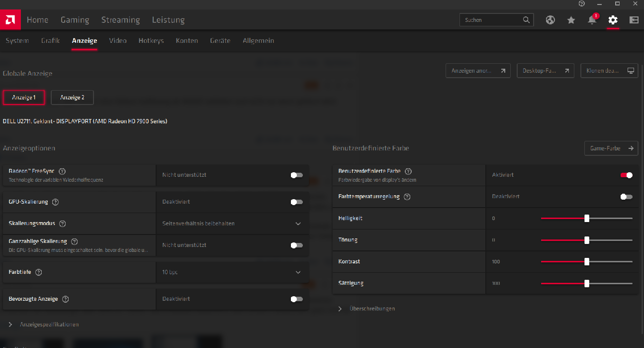Enable GPU-Skalierung toggle
The height and width of the screenshot is (348, 644).
[296, 202]
